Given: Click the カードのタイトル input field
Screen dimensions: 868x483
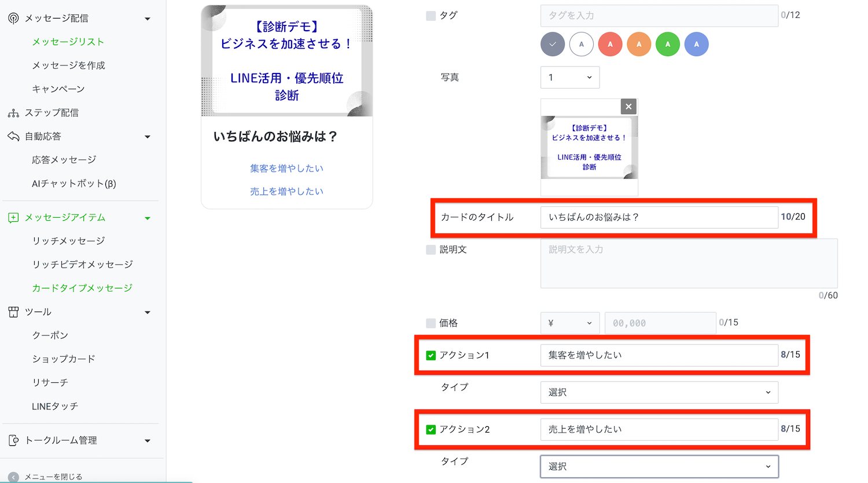Looking at the screenshot, I should click(x=659, y=217).
